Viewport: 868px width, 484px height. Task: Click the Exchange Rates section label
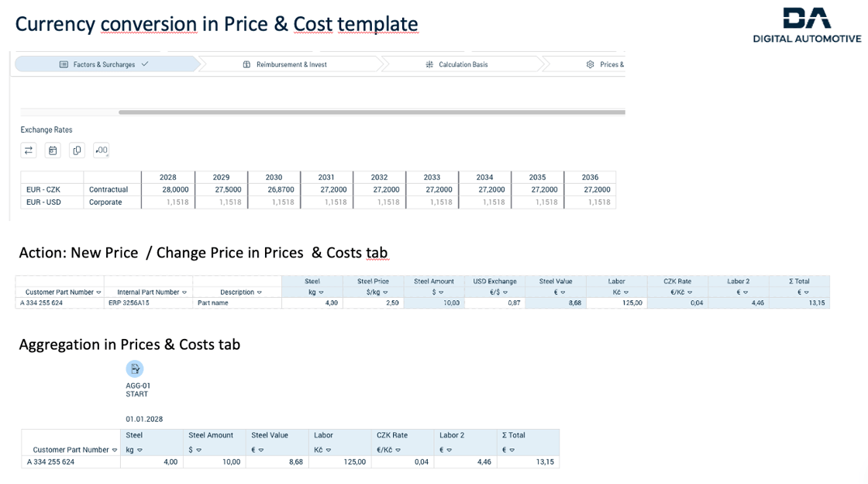(x=46, y=130)
